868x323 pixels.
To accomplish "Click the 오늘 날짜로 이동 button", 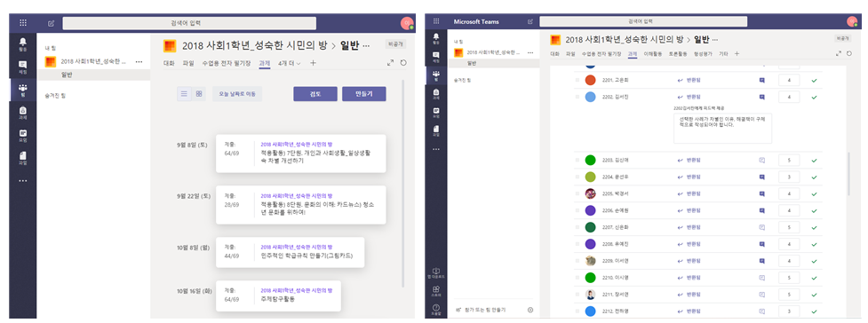I will [237, 94].
